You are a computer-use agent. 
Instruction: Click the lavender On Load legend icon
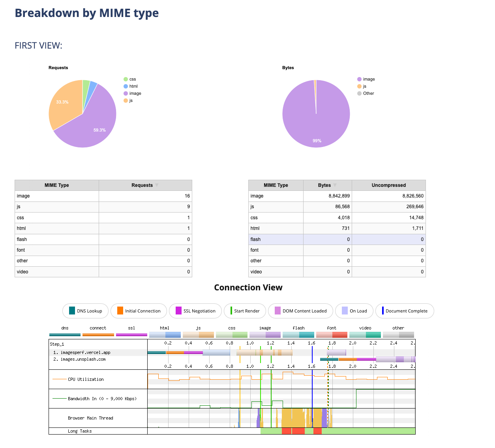(345, 311)
